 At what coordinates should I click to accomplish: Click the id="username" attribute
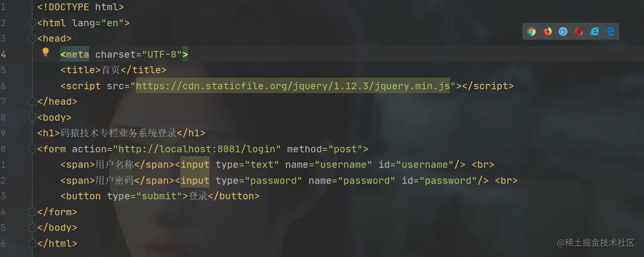tap(416, 164)
